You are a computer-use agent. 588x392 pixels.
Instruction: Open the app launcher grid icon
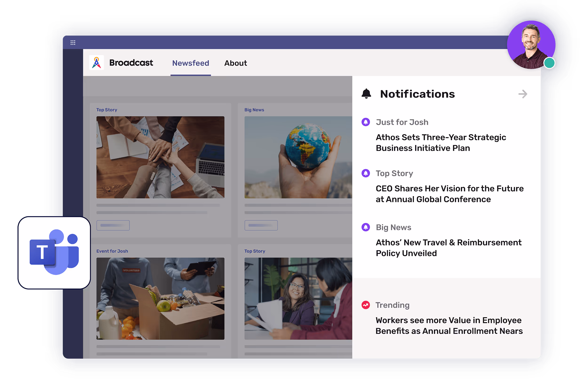(x=73, y=42)
